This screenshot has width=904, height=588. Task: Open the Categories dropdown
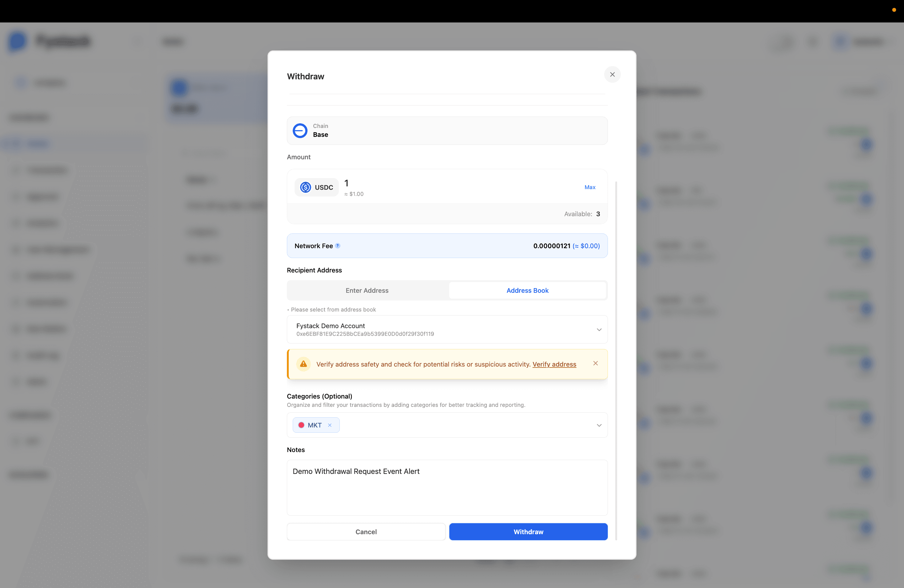599,425
